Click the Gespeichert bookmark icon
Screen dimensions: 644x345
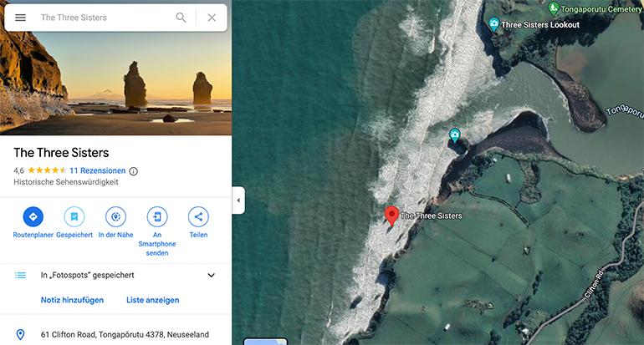coord(74,216)
